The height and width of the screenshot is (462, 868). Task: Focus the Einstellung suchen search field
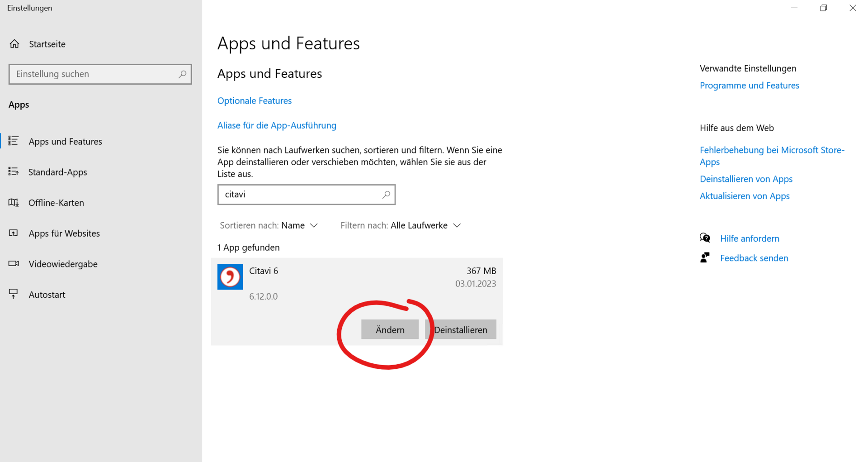coord(95,74)
